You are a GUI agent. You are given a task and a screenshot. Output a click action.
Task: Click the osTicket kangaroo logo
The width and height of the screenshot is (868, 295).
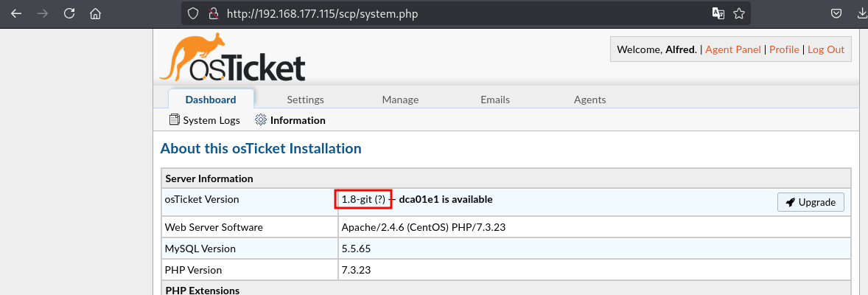[x=233, y=57]
